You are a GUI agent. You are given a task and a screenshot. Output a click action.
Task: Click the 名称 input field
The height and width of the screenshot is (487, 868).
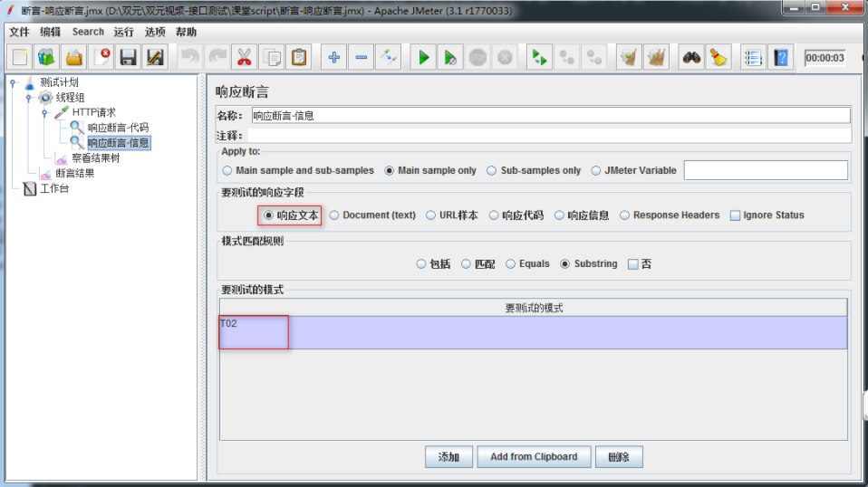point(550,116)
